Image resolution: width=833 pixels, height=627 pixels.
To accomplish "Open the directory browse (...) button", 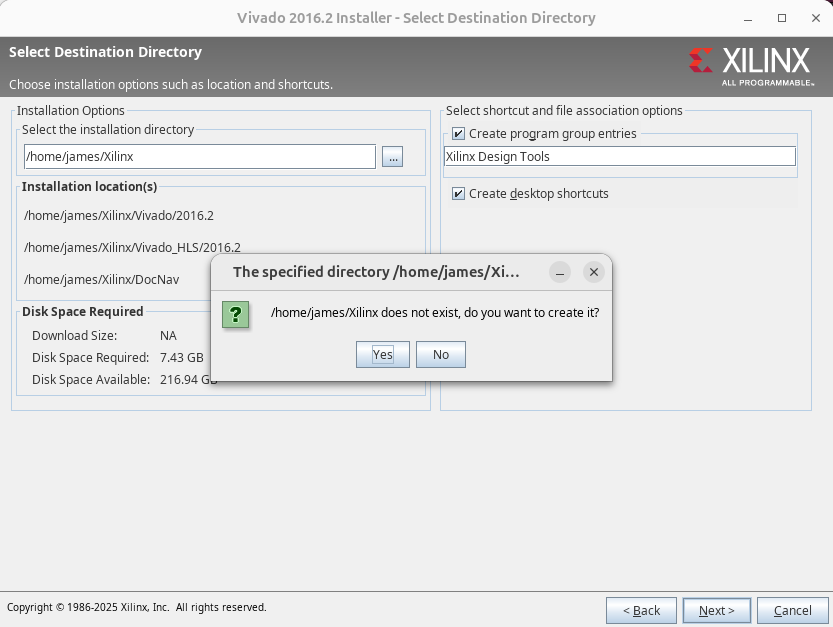I will click(x=392, y=157).
